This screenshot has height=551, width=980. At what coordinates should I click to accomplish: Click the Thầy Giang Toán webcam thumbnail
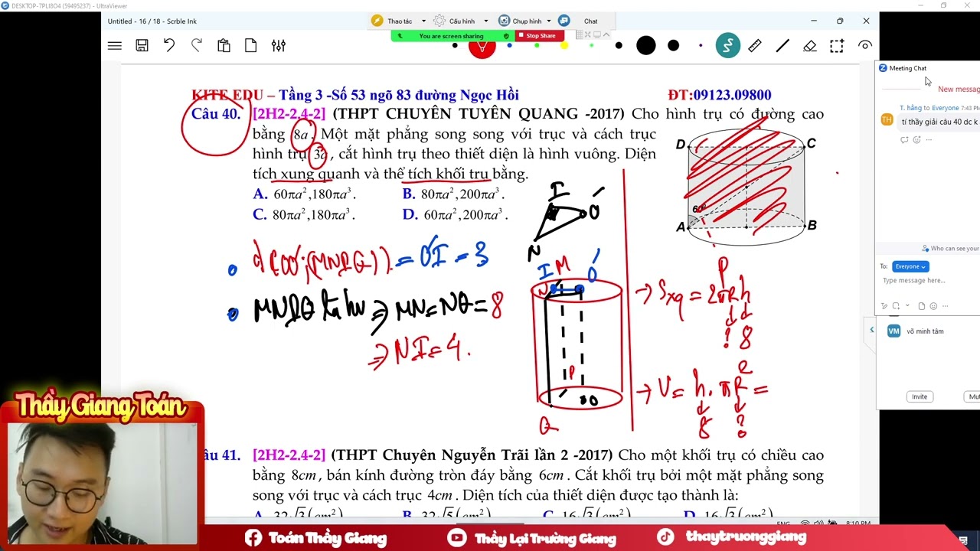[x=103, y=484]
